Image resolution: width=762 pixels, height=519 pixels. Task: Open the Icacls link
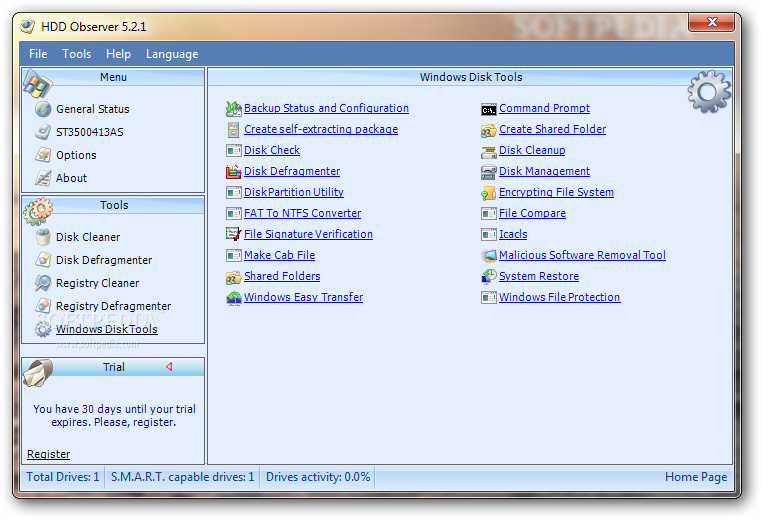tap(513, 234)
